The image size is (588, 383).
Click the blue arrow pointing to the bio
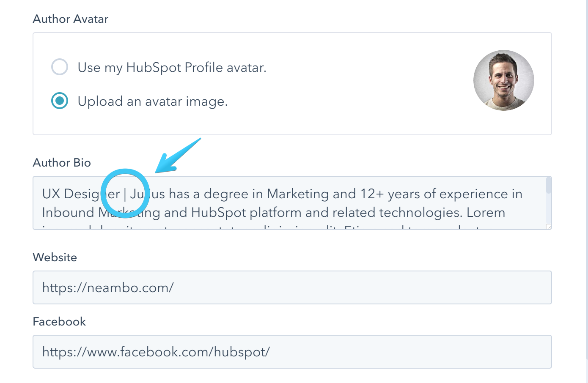click(178, 155)
